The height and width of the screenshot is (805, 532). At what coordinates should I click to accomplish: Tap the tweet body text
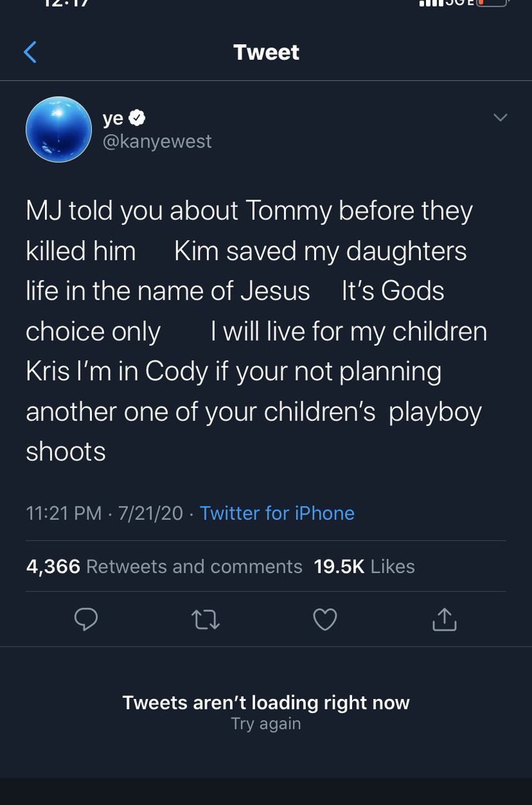[x=255, y=331]
